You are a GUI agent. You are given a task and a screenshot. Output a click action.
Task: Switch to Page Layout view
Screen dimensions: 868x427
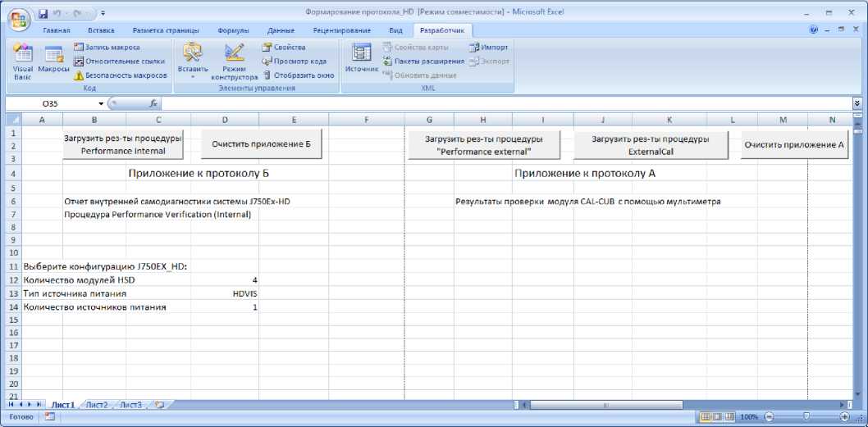coord(718,416)
